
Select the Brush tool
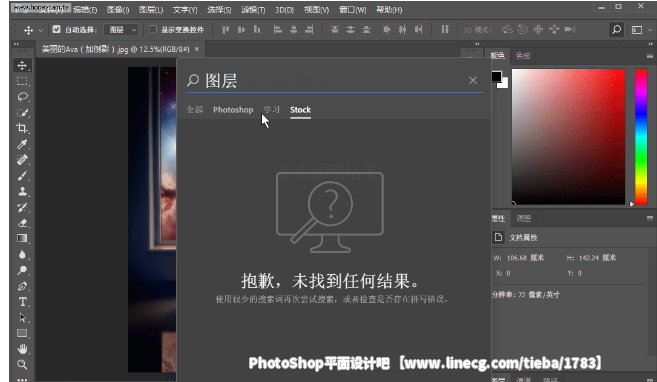22,176
